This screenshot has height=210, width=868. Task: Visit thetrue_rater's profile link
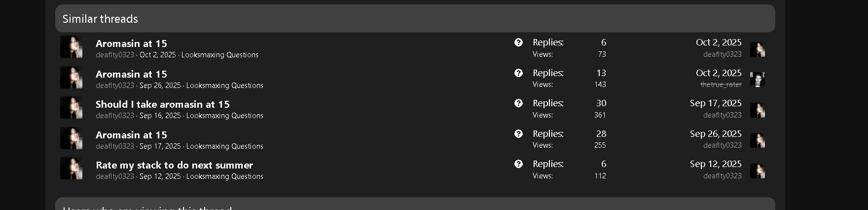721,84
